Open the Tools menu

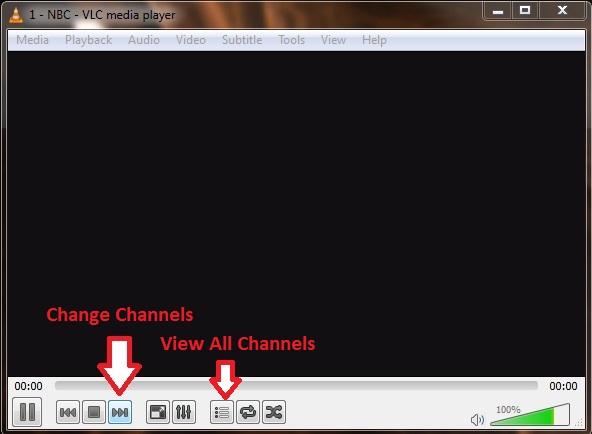291,40
